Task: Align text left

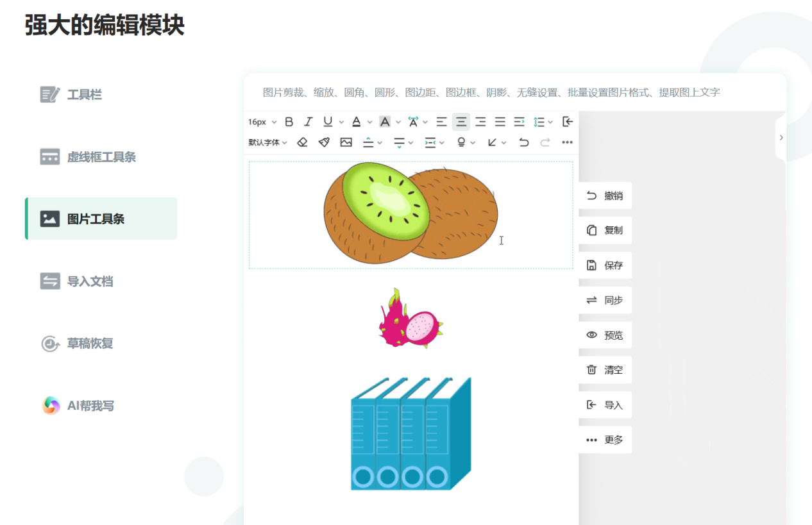Action: click(x=441, y=122)
